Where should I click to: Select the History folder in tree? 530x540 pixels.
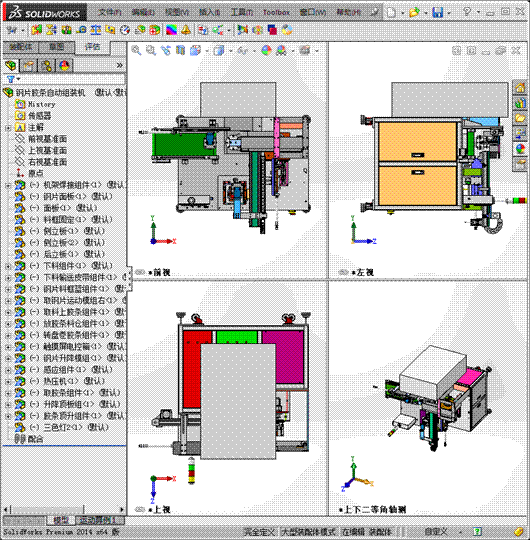(41, 104)
